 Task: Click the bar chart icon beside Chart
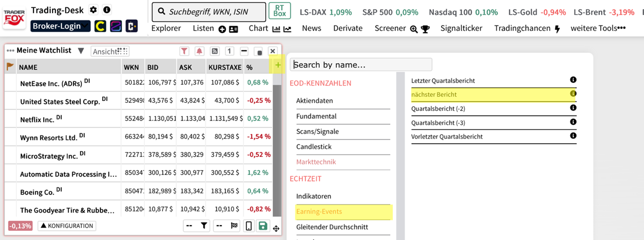click(x=276, y=29)
